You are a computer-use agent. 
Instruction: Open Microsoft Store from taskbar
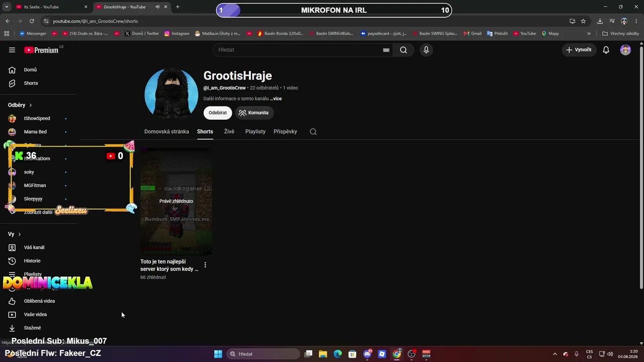(352, 354)
